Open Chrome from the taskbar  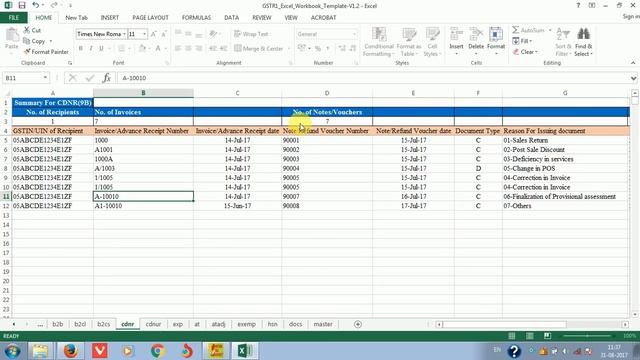(x=158, y=351)
